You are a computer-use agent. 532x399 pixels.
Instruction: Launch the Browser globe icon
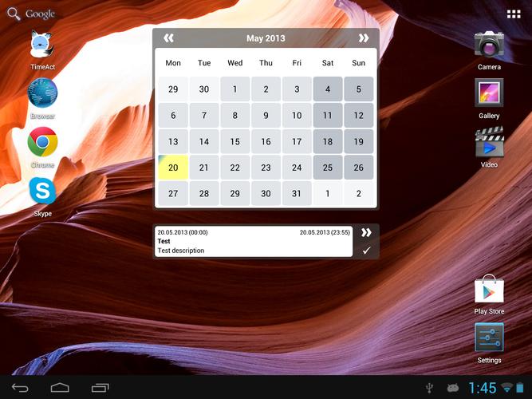(x=42, y=93)
